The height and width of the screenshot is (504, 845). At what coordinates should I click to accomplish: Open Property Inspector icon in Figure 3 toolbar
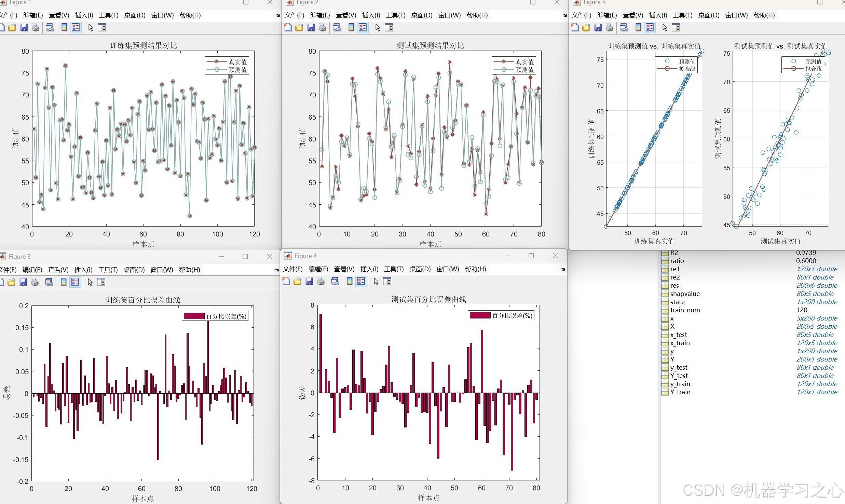click(101, 282)
